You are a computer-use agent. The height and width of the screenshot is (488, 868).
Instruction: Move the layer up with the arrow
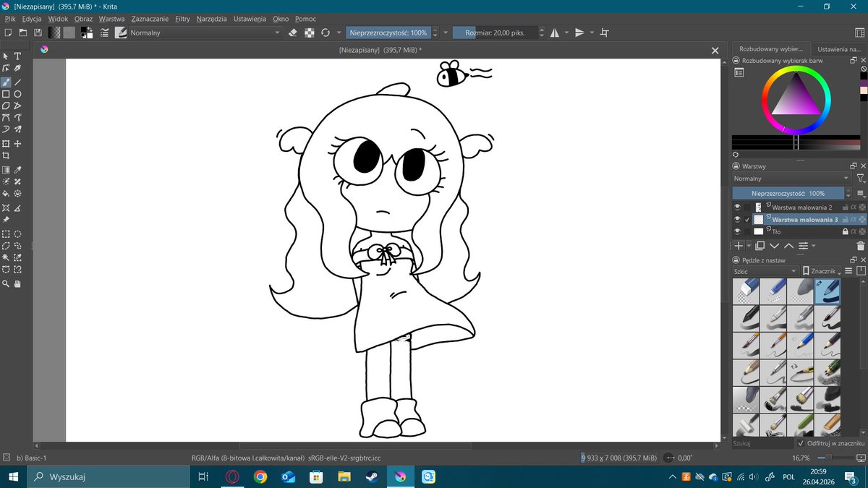point(788,246)
